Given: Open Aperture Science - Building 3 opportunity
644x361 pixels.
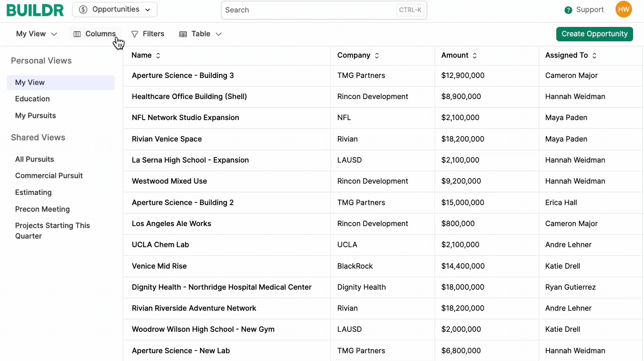Looking at the screenshot, I should 183,76.
